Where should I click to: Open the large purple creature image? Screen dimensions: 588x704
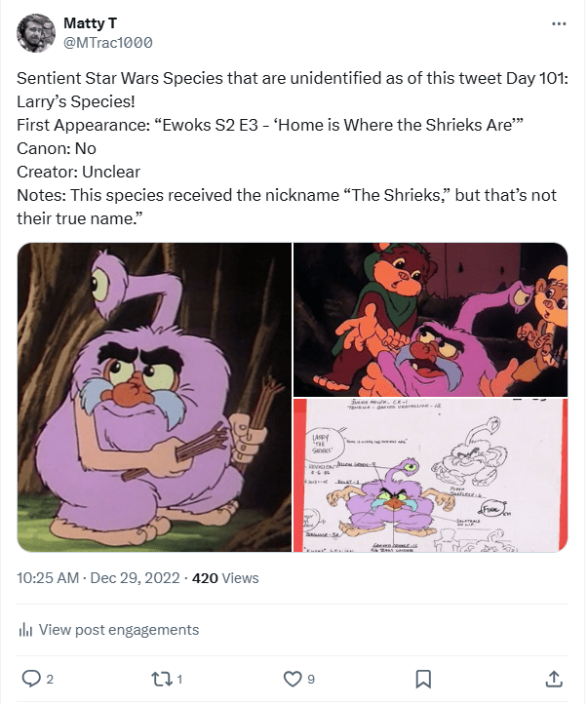click(x=154, y=397)
